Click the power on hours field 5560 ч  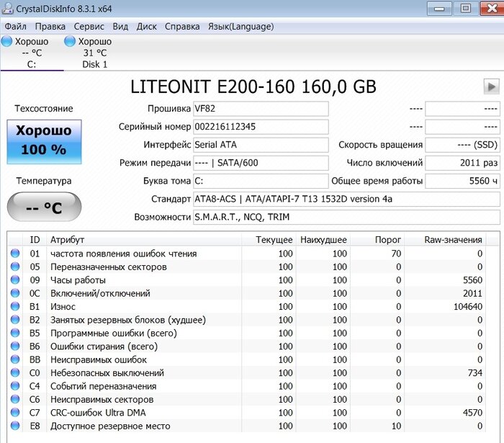[x=462, y=181]
